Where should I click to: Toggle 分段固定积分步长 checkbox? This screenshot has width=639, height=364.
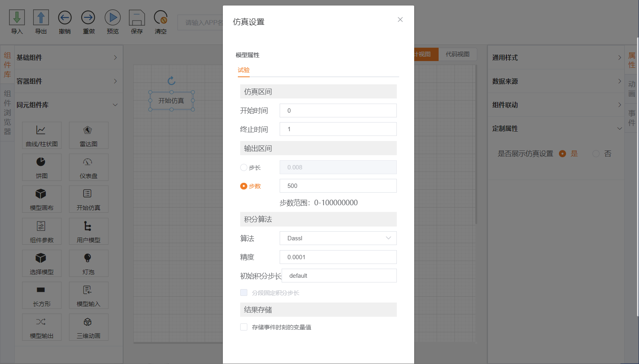244,293
